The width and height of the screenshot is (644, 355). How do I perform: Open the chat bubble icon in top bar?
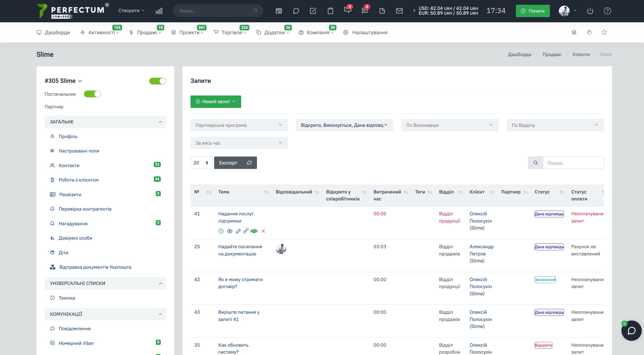296,11
